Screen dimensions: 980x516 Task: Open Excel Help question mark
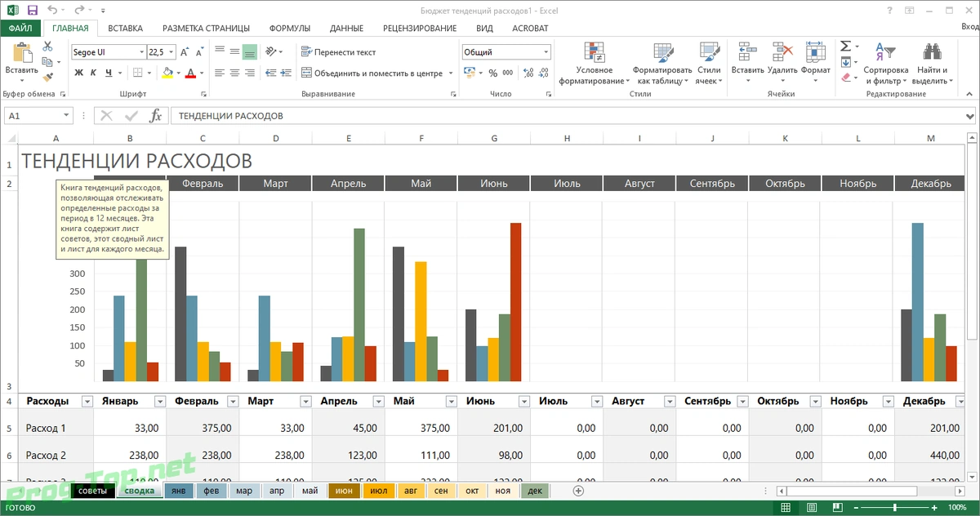[889, 9]
